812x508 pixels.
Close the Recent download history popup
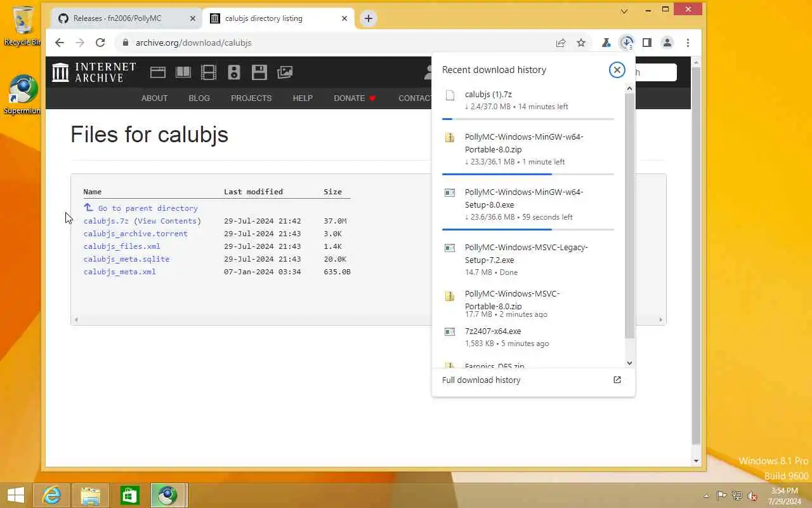coord(617,70)
